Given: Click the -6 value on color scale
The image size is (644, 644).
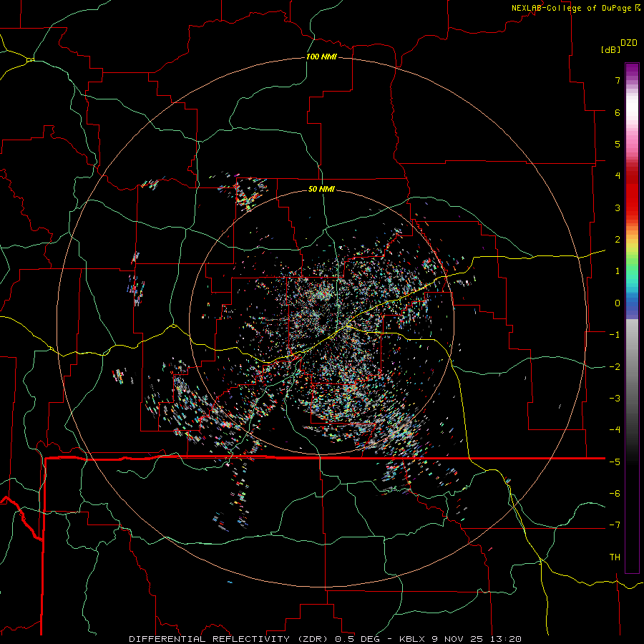Looking at the screenshot, I should pos(615,494).
